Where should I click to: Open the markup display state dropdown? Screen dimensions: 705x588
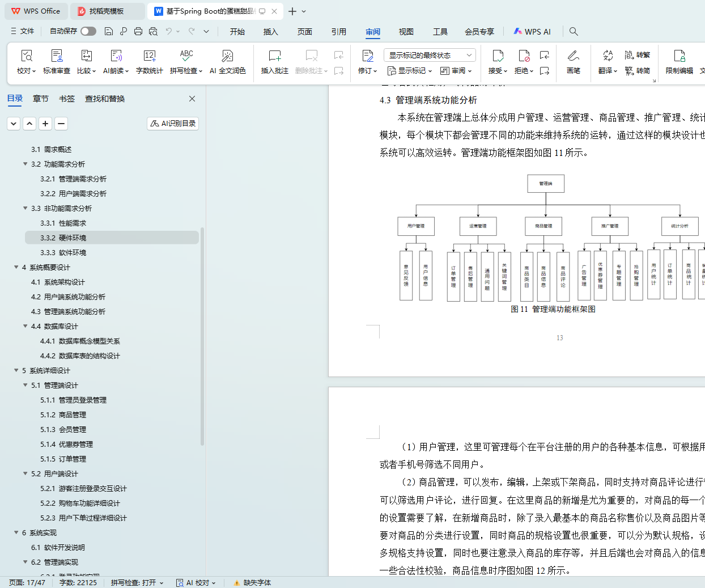(429, 55)
